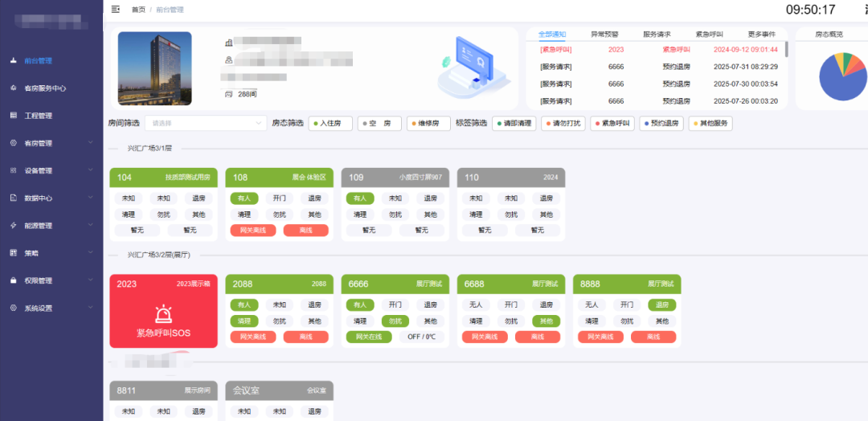Image resolution: width=868 pixels, height=421 pixels.
Task: Toggle the 请即清理 tag filter
Action: (514, 124)
